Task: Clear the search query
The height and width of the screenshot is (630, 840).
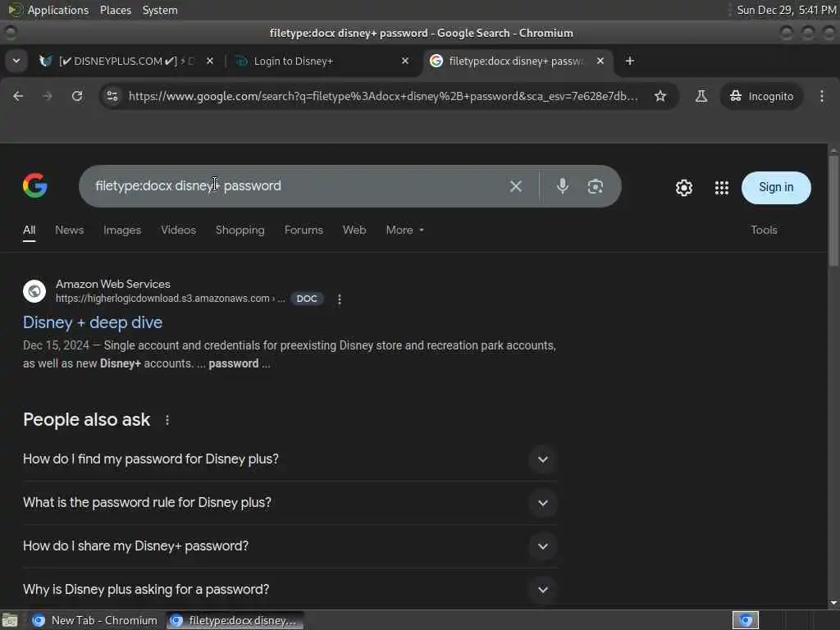Action: click(x=515, y=186)
